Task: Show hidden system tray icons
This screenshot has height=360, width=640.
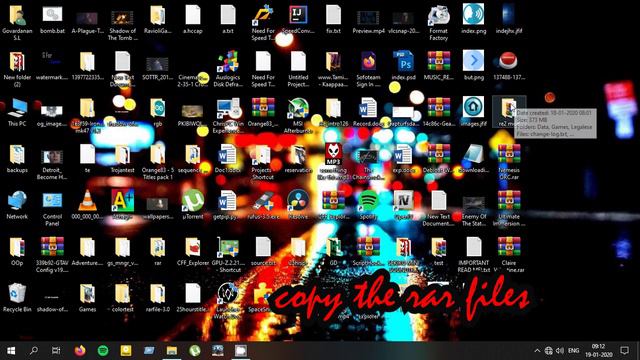Action: 537,351
